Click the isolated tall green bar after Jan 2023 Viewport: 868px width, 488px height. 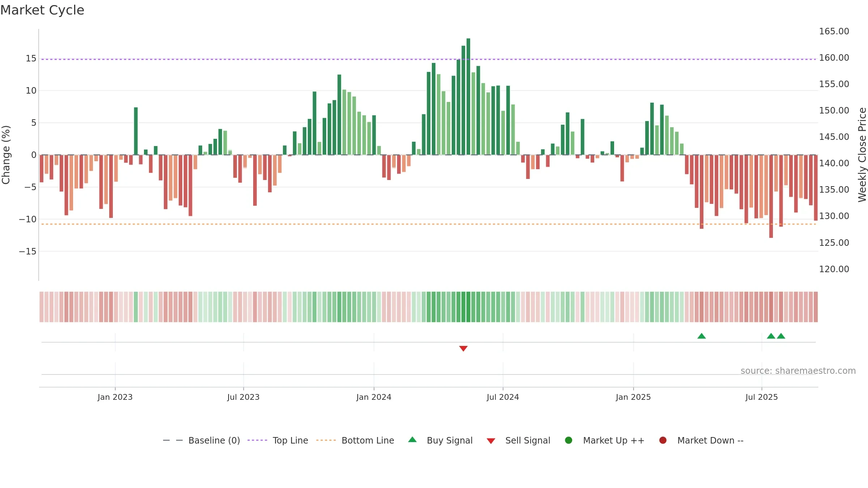[x=136, y=131]
